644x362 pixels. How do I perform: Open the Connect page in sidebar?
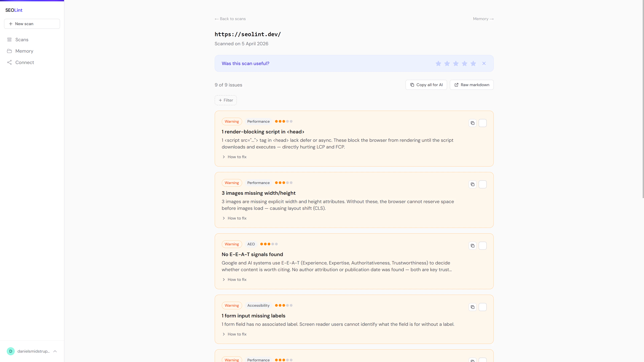pos(24,63)
